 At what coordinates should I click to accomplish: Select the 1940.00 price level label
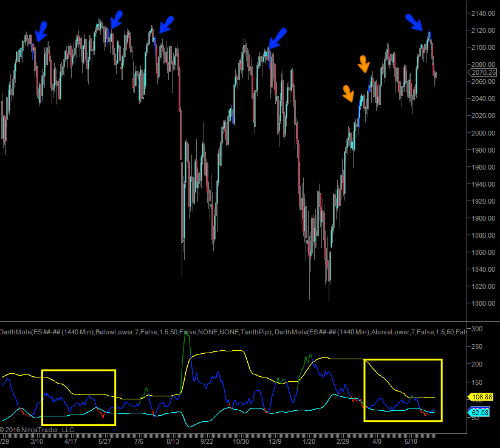pos(483,184)
